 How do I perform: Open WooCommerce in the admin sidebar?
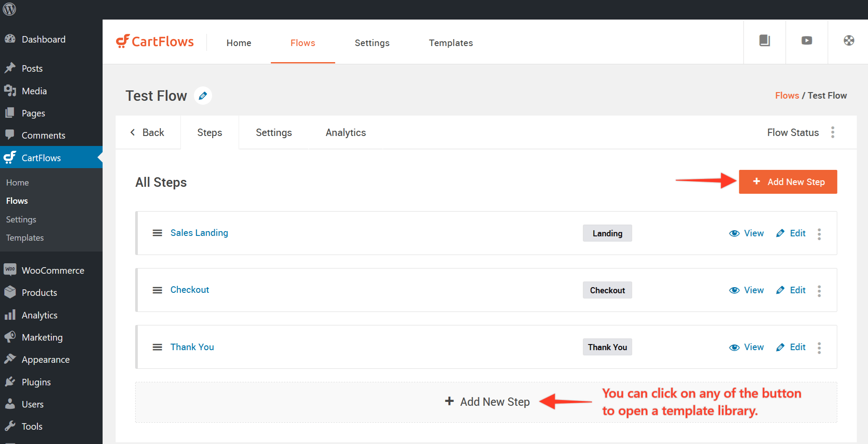53,270
